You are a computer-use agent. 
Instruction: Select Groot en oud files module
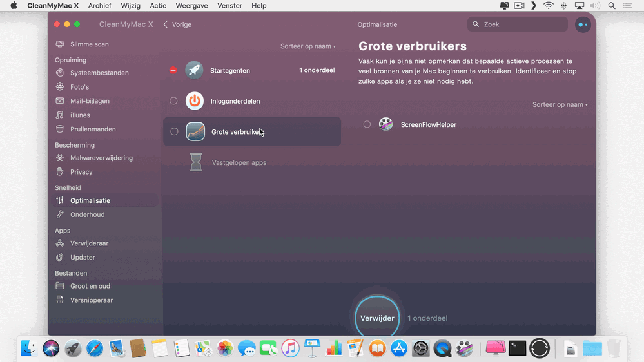click(90, 286)
